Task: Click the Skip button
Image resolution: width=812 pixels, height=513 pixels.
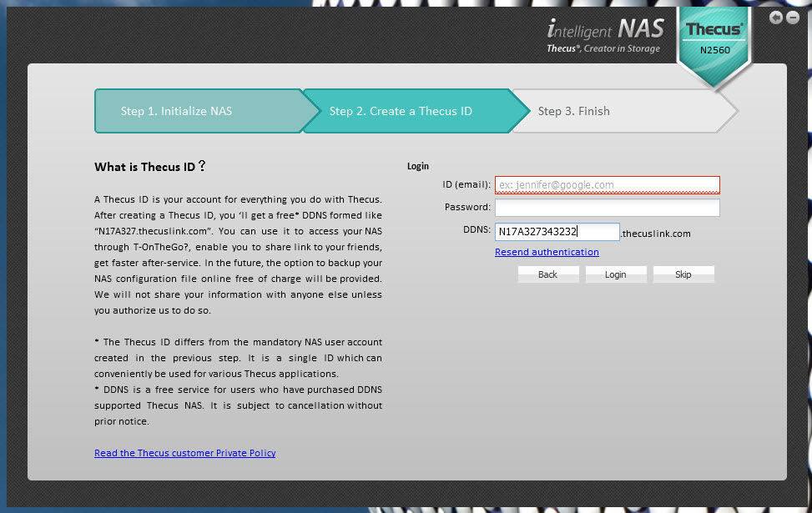Action: (x=683, y=274)
